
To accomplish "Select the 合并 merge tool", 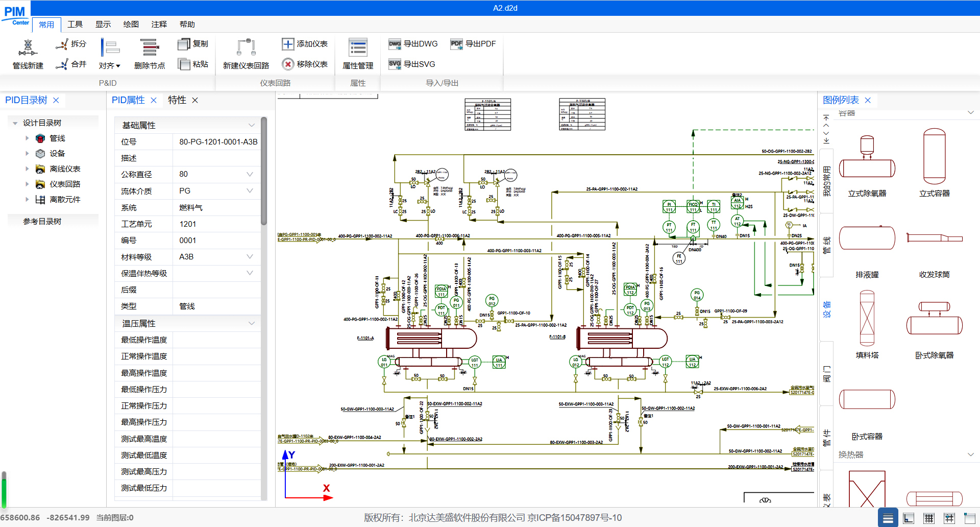I will 71,64.
